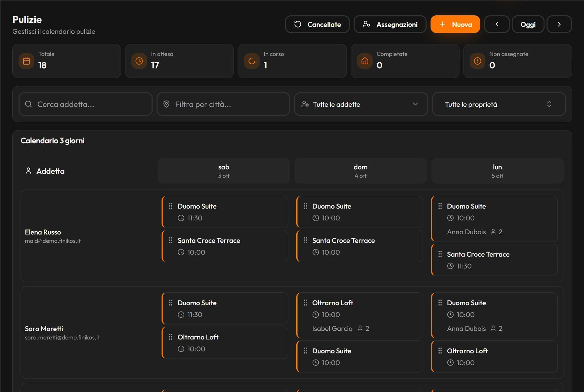
Task: Open the Tutte le proprietà selector
Action: tap(499, 104)
